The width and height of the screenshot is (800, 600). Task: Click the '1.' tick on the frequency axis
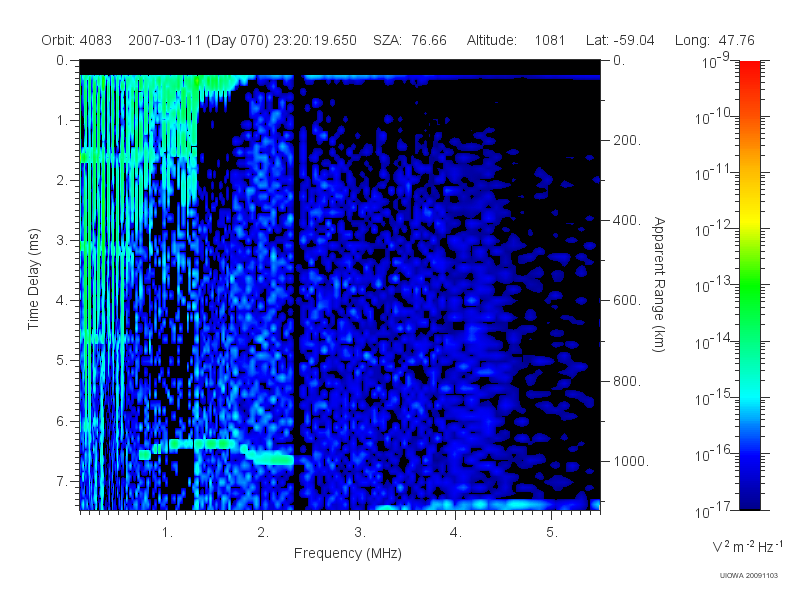coord(167,533)
